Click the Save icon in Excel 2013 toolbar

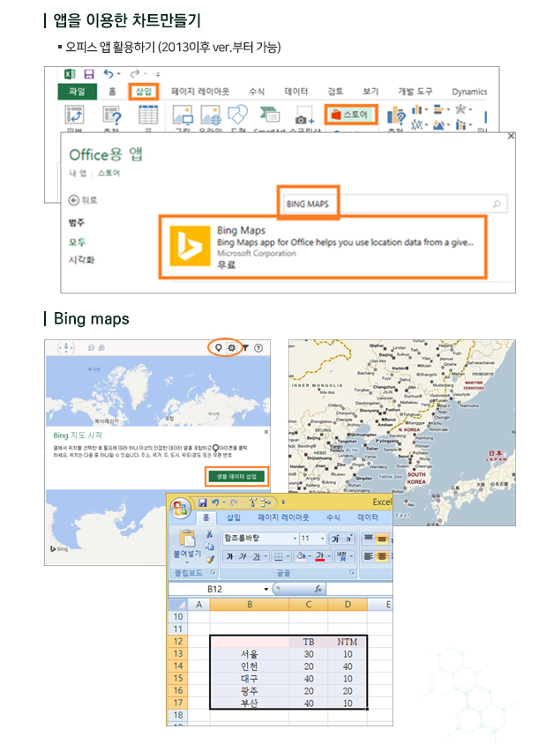[x=89, y=74]
